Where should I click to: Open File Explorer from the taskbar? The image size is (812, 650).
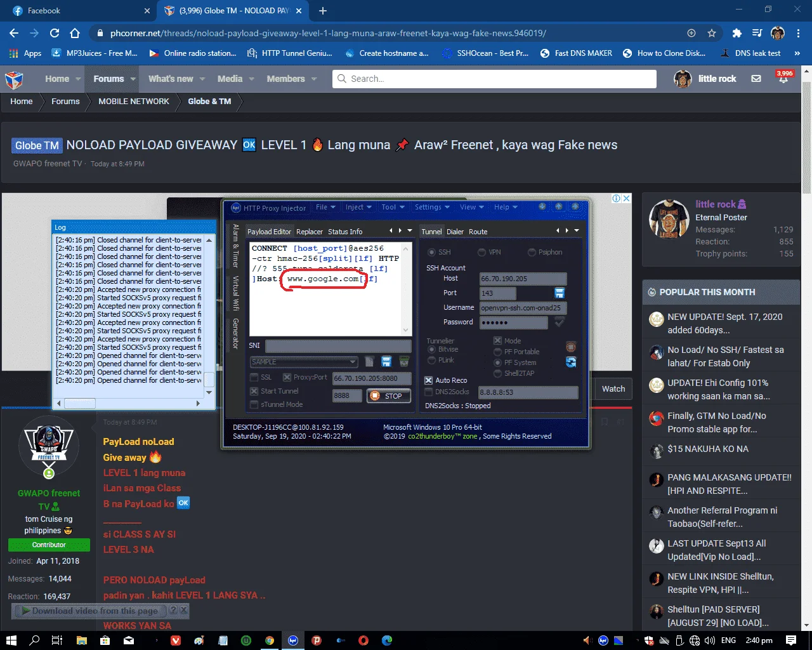tap(82, 640)
